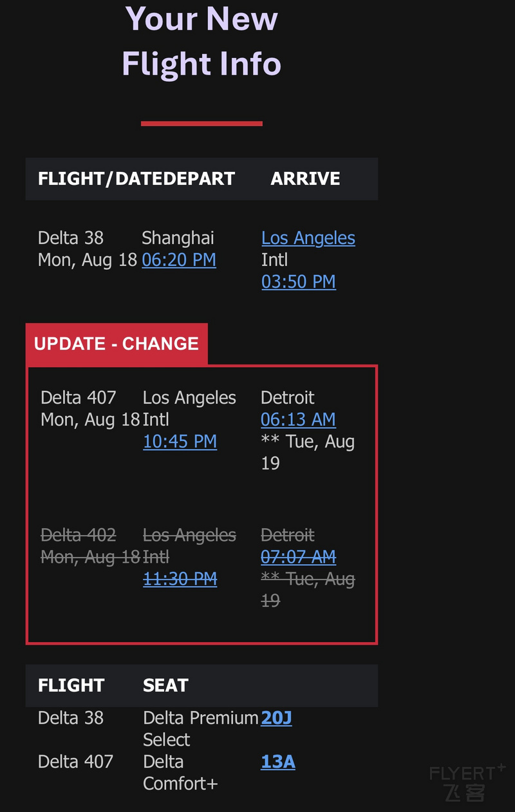Select the Delta Premium Select cabin text

tap(200, 729)
